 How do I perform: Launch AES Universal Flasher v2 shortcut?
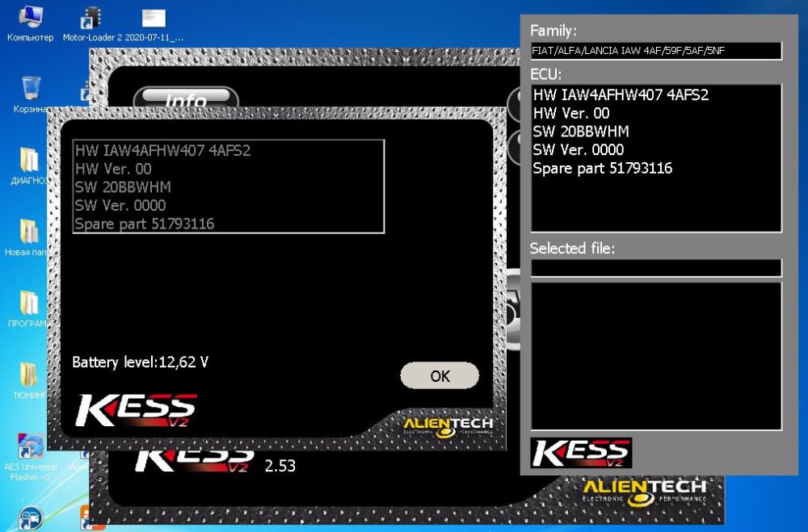(30, 457)
